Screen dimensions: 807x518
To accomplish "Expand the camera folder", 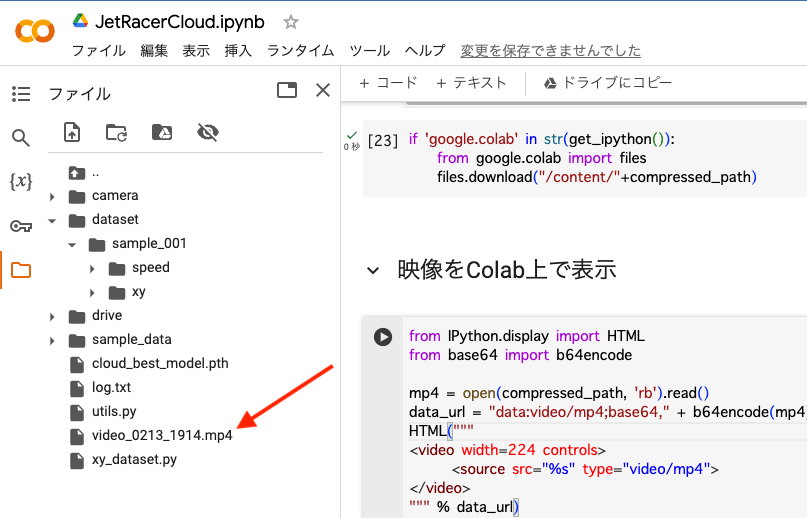I will (52, 196).
